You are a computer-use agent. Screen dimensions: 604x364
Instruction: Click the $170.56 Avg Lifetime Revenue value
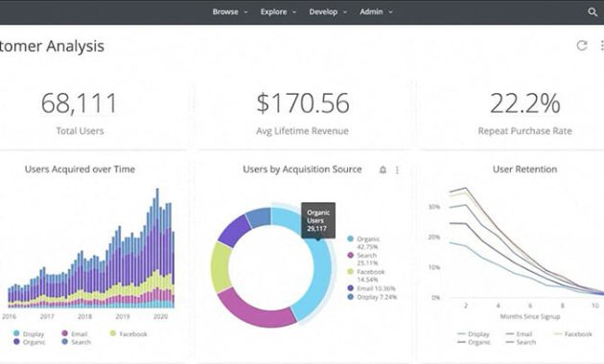(303, 103)
